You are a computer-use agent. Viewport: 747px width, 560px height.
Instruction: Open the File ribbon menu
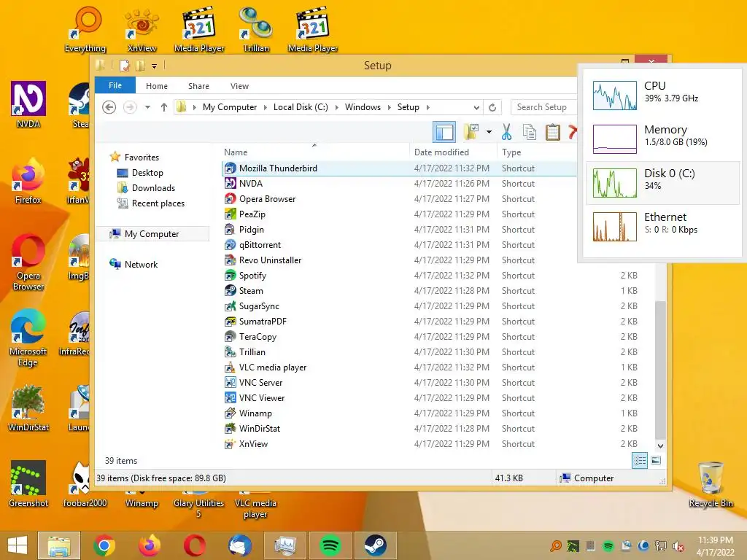point(115,86)
